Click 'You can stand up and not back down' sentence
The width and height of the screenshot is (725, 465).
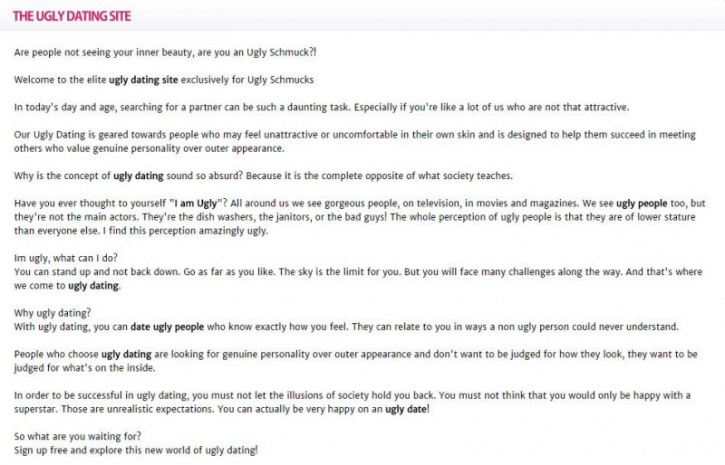coord(97,272)
